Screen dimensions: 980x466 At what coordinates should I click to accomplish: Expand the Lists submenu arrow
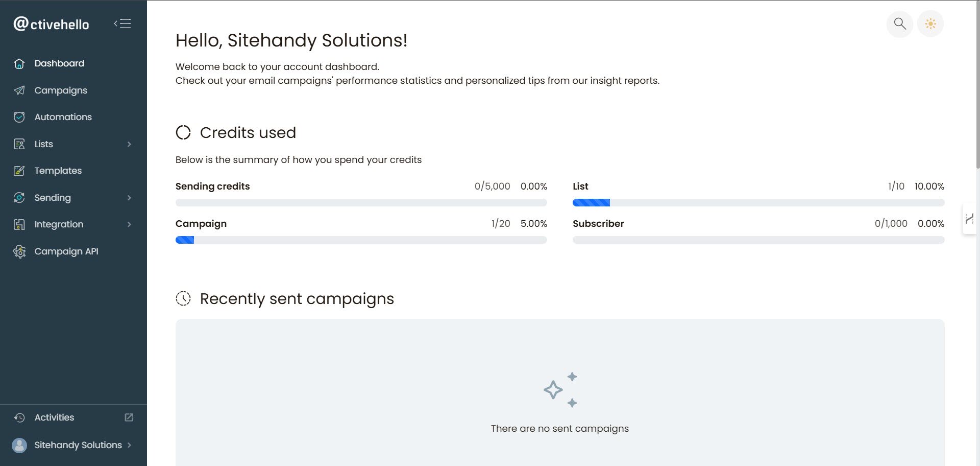coord(129,144)
